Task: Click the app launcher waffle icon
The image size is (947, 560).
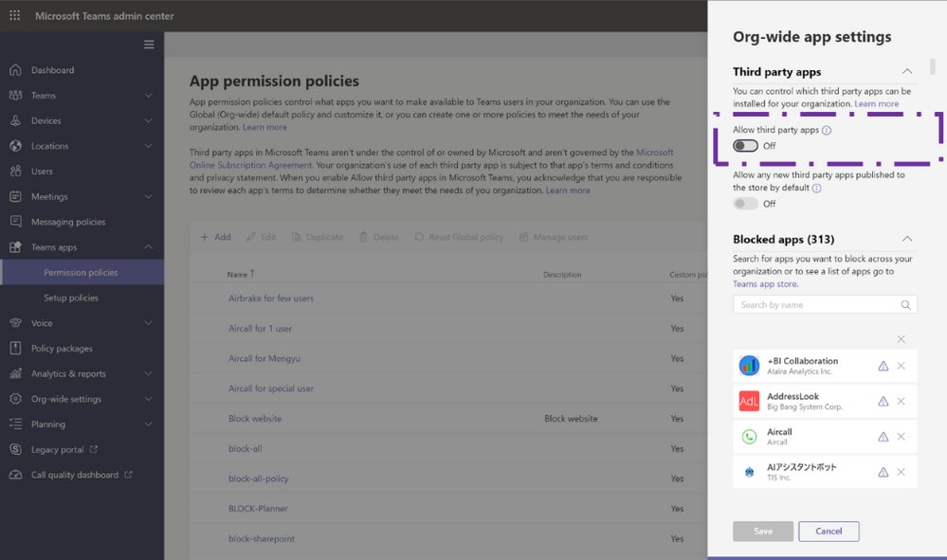Action: pyautogui.click(x=13, y=15)
